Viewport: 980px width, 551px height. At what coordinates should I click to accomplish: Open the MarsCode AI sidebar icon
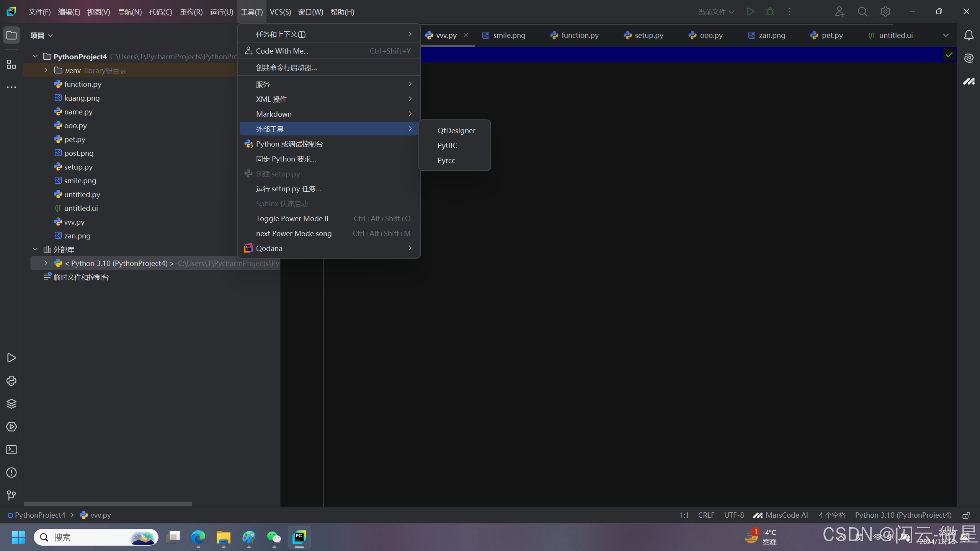click(x=969, y=81)
